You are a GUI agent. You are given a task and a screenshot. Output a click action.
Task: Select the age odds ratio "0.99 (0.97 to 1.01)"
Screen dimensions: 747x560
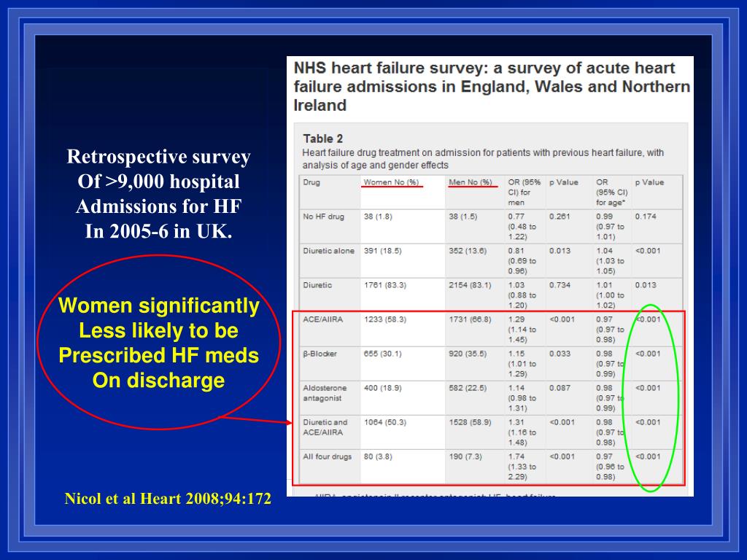[611, 227]
